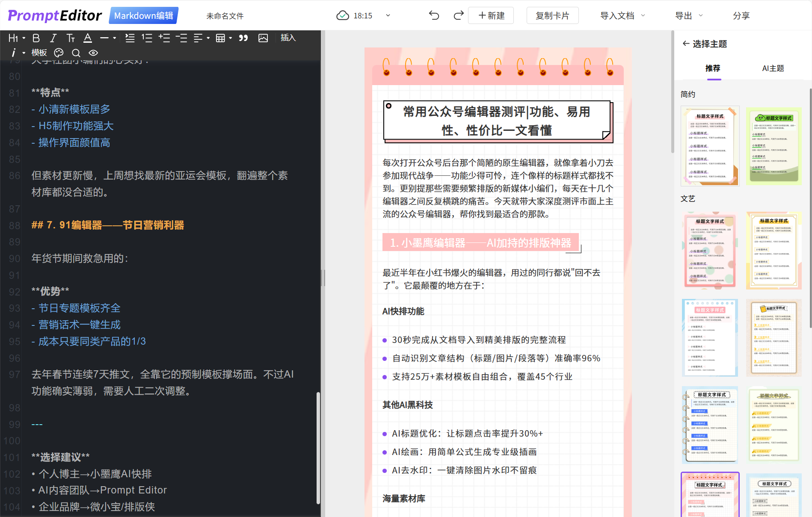Open the text alignment dropdown
The width and height of the screenshot is (812, 517).
202,38
